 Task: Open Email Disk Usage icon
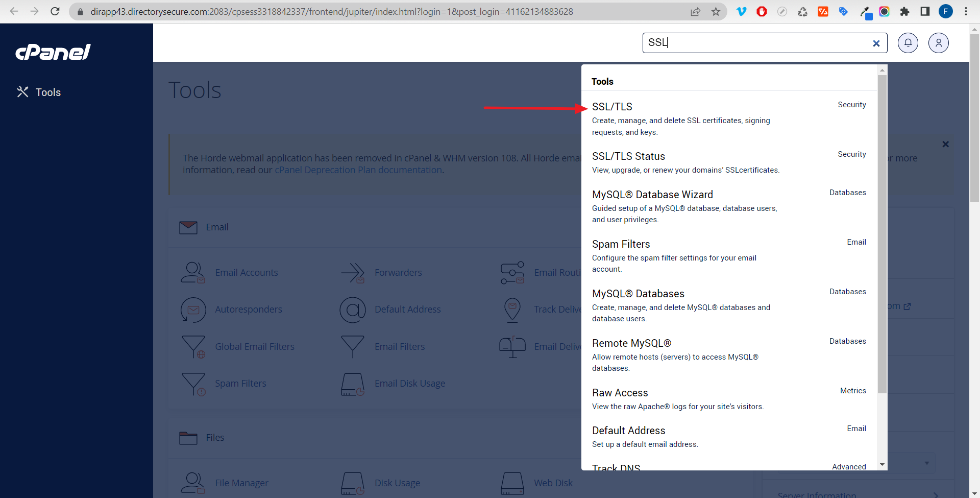tap(353, 384)
